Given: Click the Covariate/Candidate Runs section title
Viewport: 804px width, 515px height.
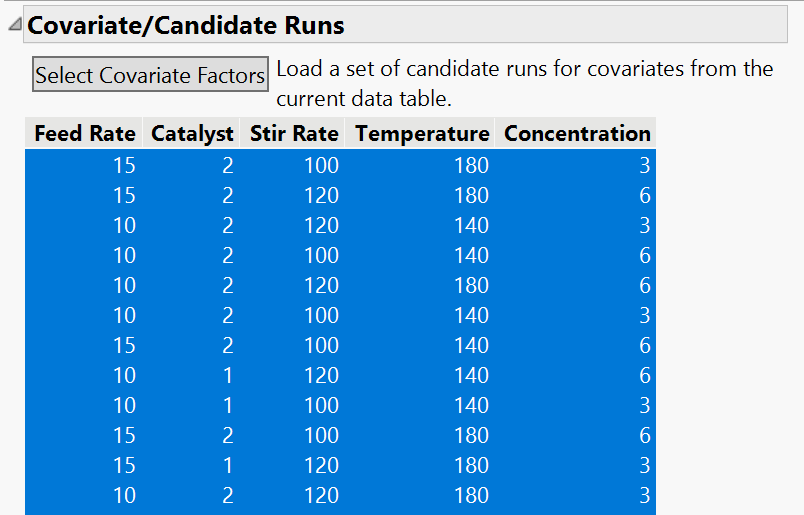Looking at the screenshot, I should (186, 25).
